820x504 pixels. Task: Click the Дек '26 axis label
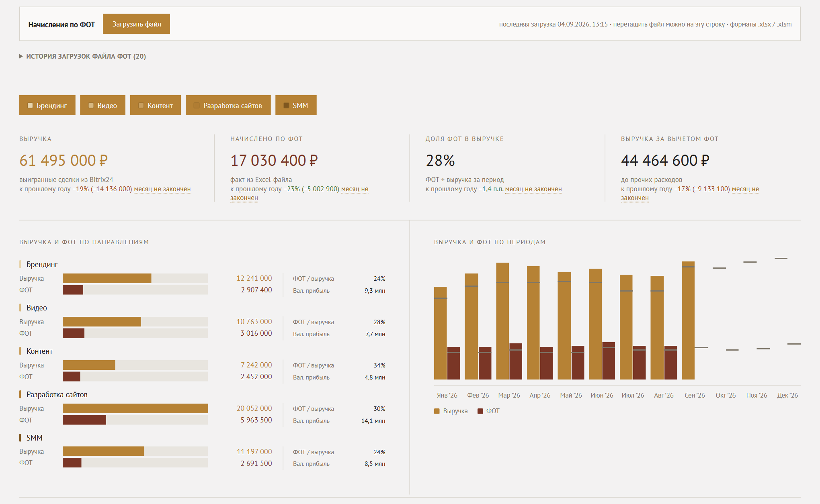click(x=787, y=396)
